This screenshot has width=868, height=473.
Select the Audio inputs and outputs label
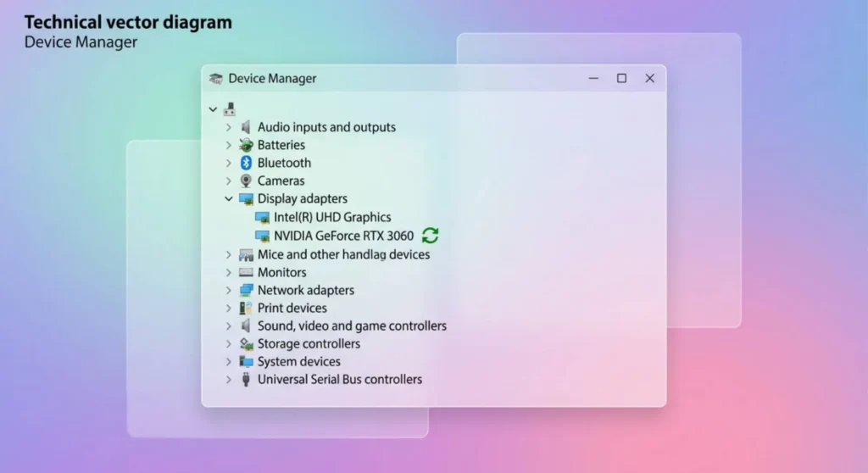coord(326,127)
